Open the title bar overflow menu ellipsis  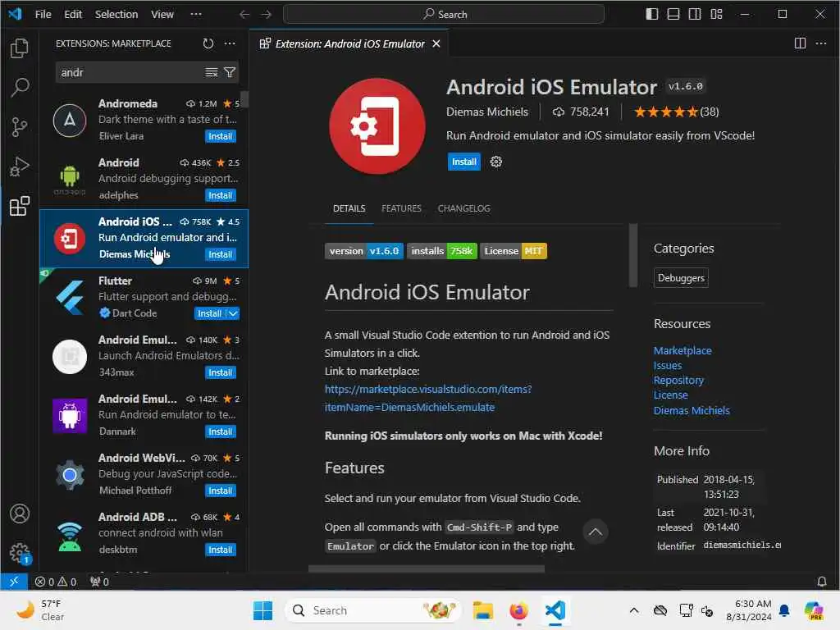tap(196, 15)
